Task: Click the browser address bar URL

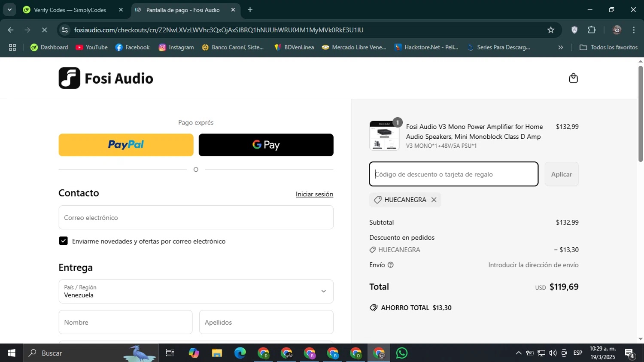Action: (219, 30)
